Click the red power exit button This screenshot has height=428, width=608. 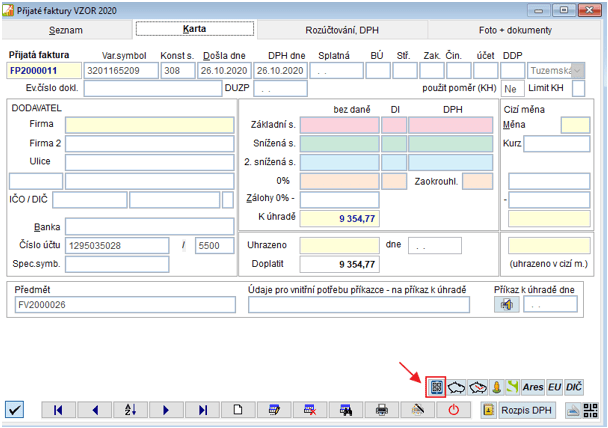pyautogui.click(x=454, y=410)
